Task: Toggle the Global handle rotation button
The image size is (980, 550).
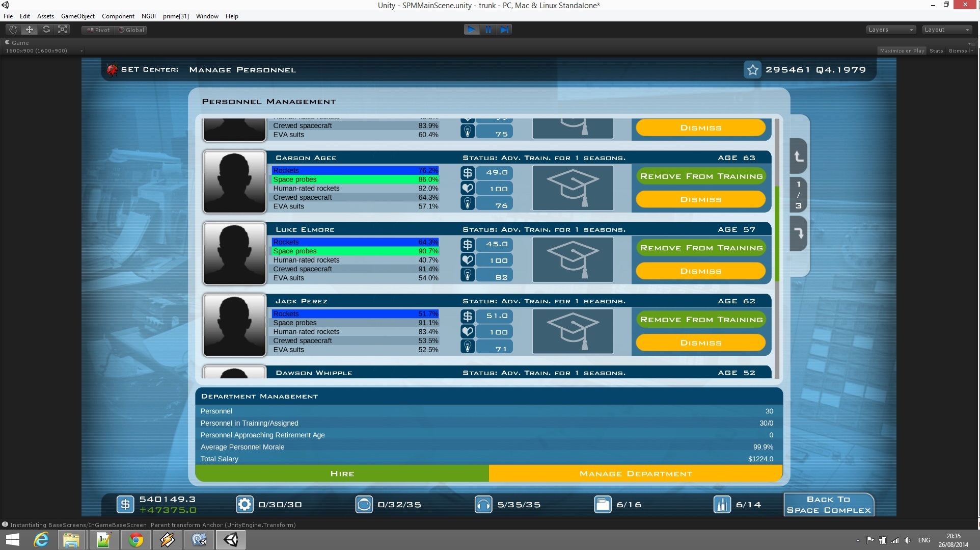Action: tap(131, 30)
